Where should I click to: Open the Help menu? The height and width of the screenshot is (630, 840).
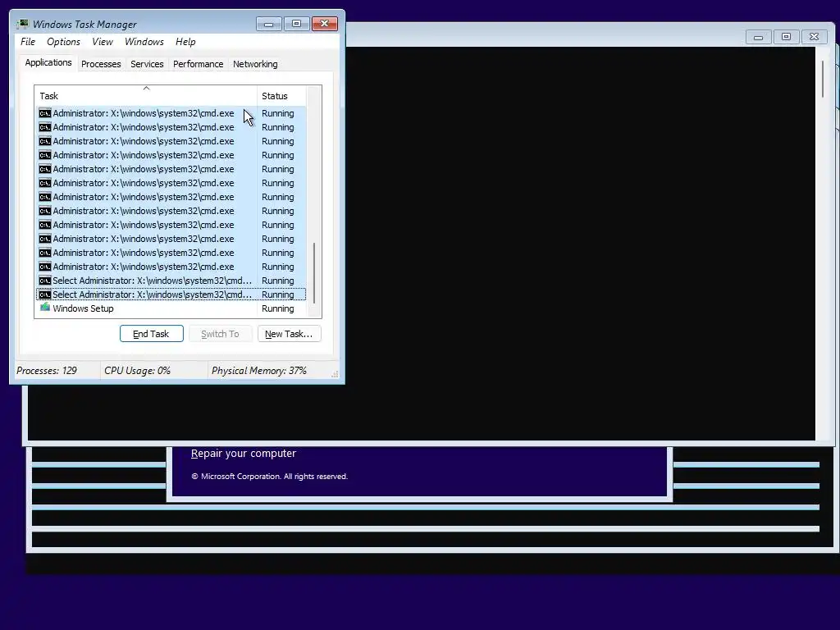click(x=185, y=42)
